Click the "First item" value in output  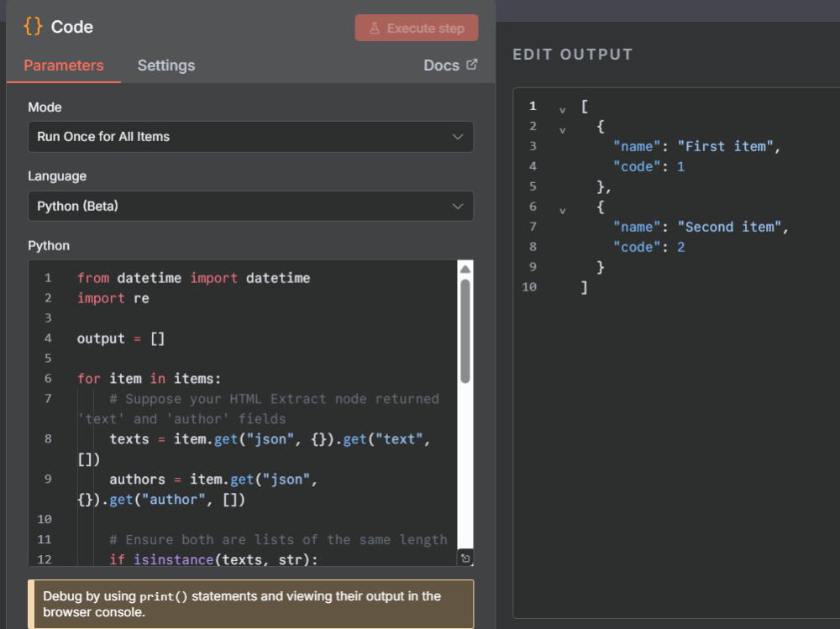coord(726,146)
